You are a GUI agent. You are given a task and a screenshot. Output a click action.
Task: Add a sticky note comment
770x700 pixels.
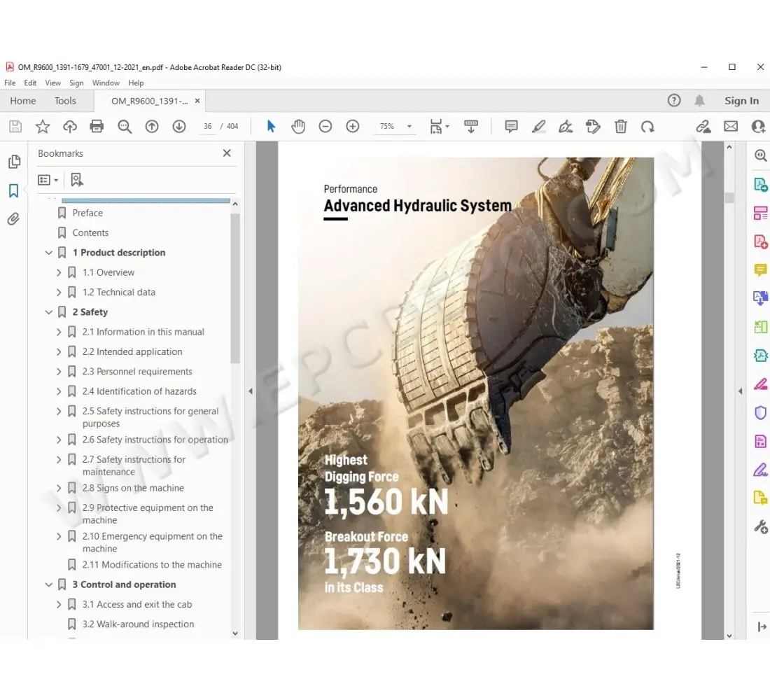(x=511, y=126)
